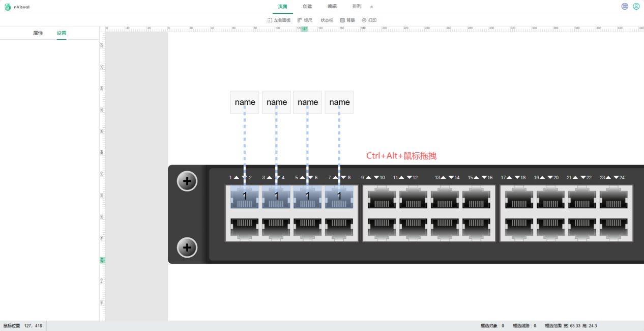The width and height of the screenshot is (644, 331).
Task: Select the 'name' box linked to port 1
Action: click(x=245, y=102)
